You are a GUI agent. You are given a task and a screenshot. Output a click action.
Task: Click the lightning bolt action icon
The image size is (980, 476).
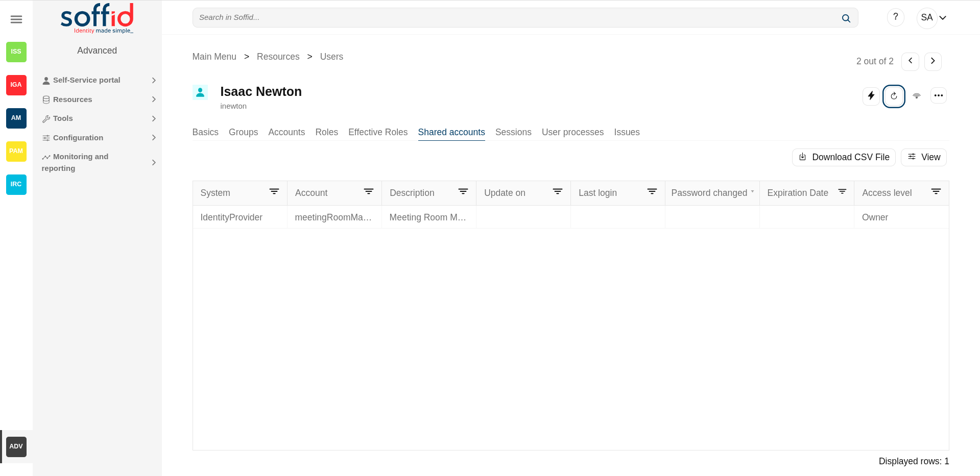point(871,96)
